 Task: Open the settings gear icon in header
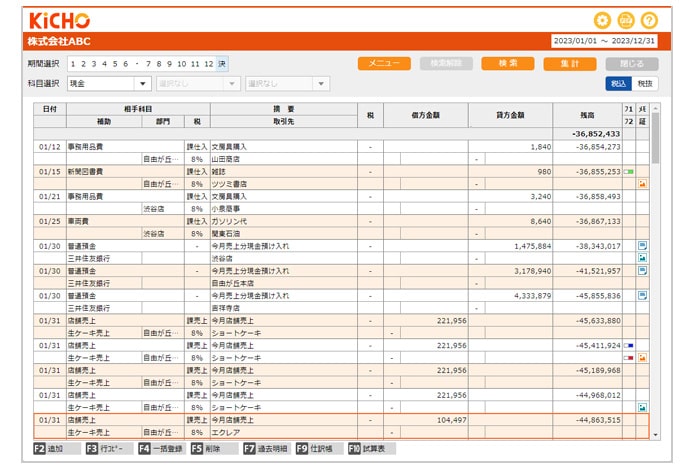point(602,20)
